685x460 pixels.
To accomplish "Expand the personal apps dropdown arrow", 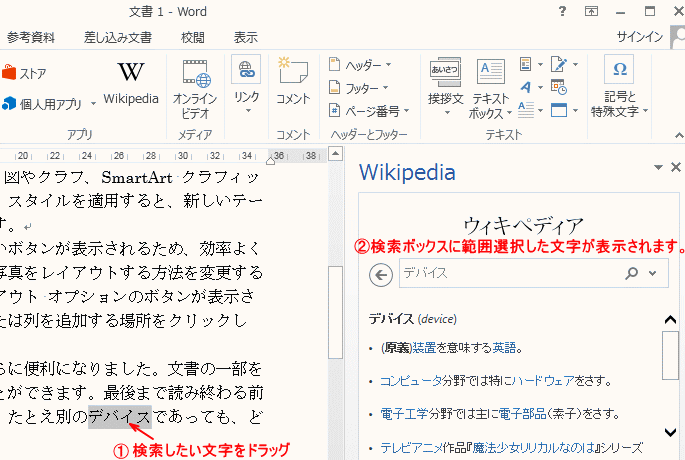I will pos(93,104).
